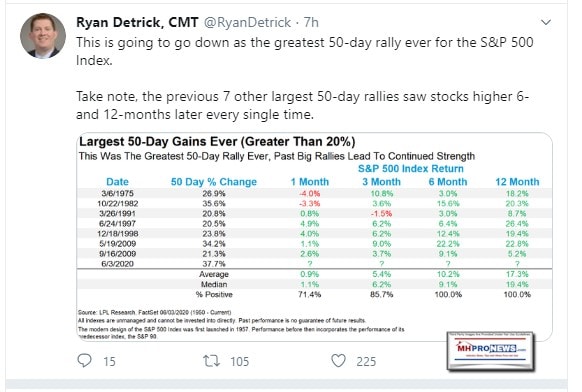Viewport: 582px width, 392px height.
Task: Open the 7h tweet timestamp
Action: click(x=311, y=22)
